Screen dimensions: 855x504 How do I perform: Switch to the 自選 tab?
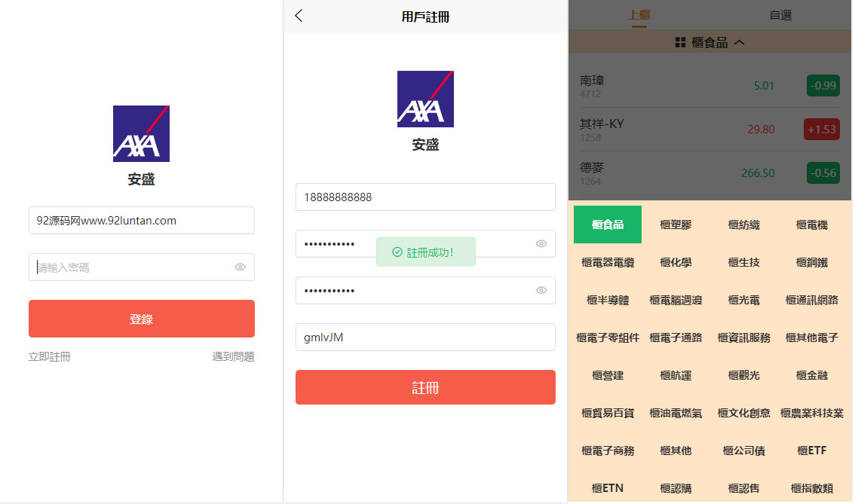click(x=780, y=15)
